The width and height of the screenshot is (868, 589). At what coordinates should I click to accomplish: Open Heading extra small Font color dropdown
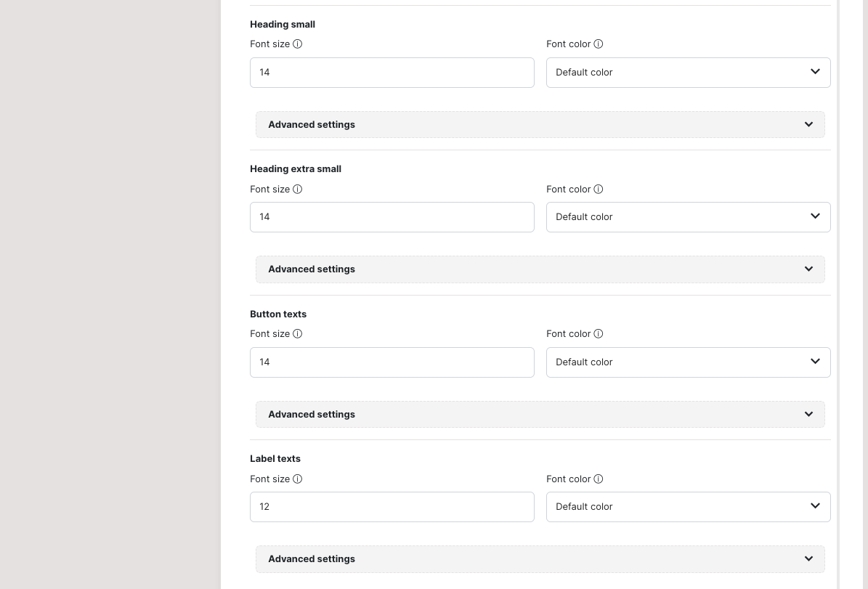(688, 217)
